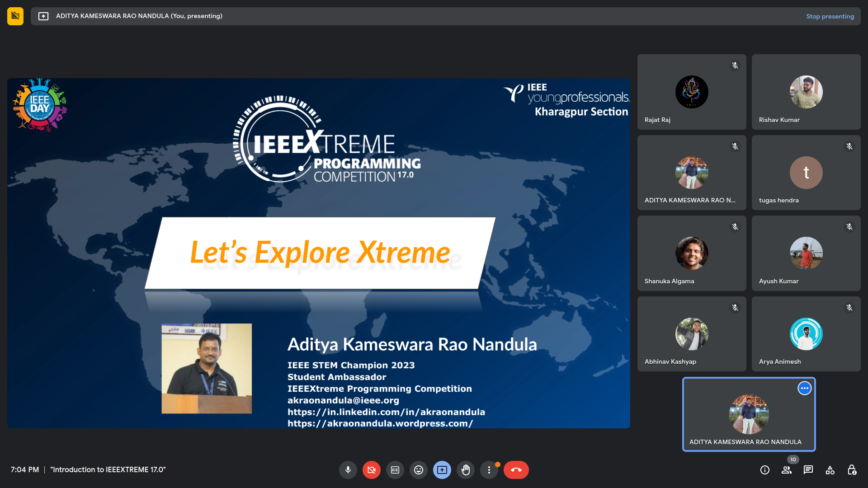This screenshot has height=488, width=868.
Task: Open the in-call chat panel
Action: pyautogui.click(x=808, y=470)
